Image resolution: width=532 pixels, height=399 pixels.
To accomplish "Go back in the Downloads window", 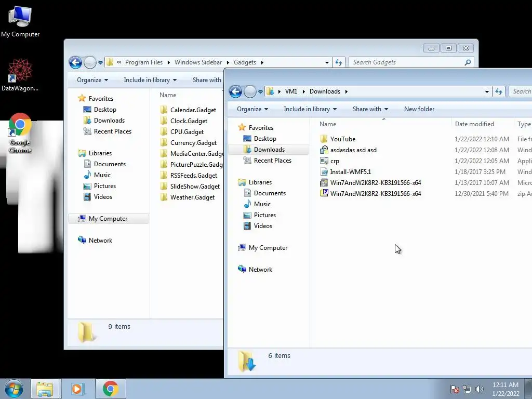I will [x=235, y=91].
